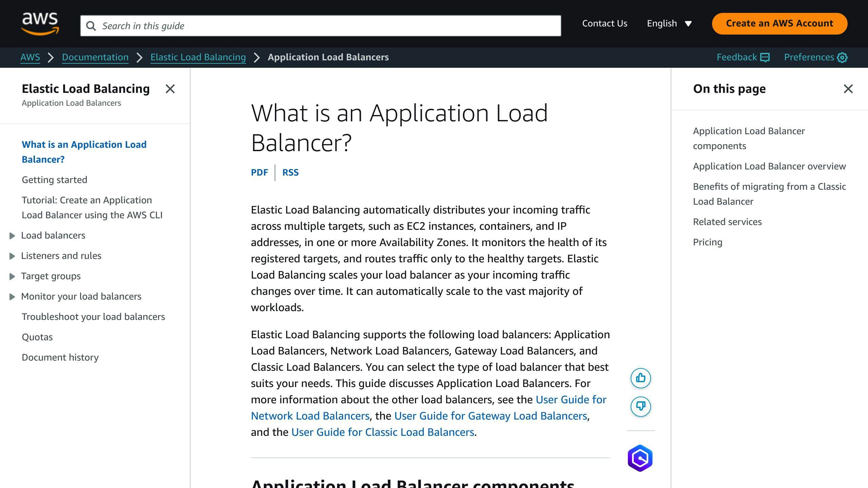The width and height of the screenshot is (868, 488).
Task: Close the Elastic Load Balancing sidebar
Action: 170,89
